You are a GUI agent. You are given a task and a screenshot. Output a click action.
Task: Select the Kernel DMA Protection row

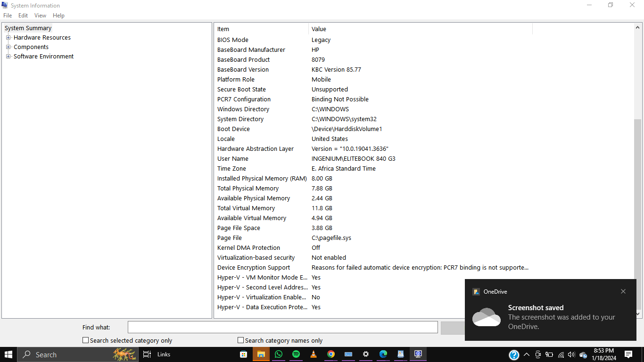(373, 248)
